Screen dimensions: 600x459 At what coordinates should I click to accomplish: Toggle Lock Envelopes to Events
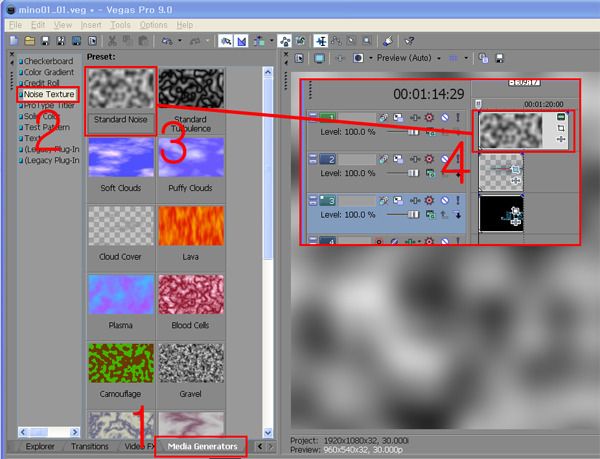[x=285, y=41]
